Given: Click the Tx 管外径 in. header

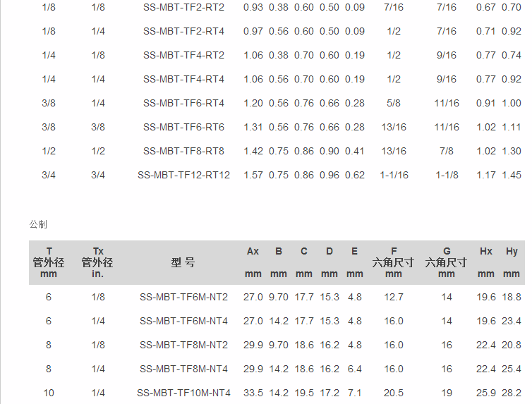Looking at the screenshot, I should (x=97, y=262).
